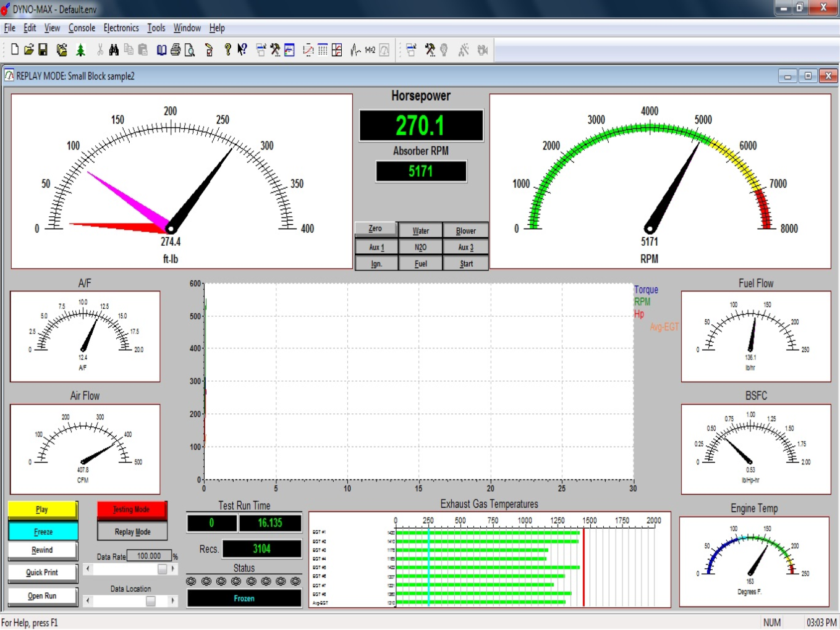Open the Electronics menu
Image resolution: width=840 pixels, height=630 pixels.
(121, 28)
